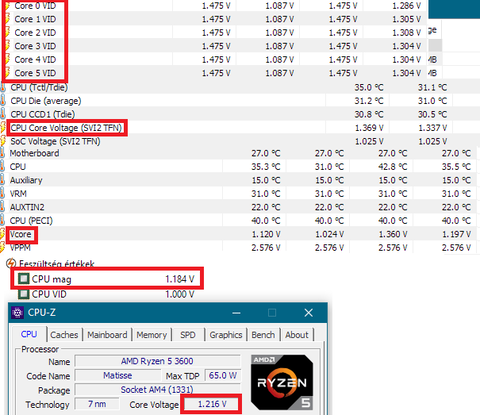Click the lightning icon beside Core 1 VID
Viewport: 480px width, 415px height.
(8, 19)
